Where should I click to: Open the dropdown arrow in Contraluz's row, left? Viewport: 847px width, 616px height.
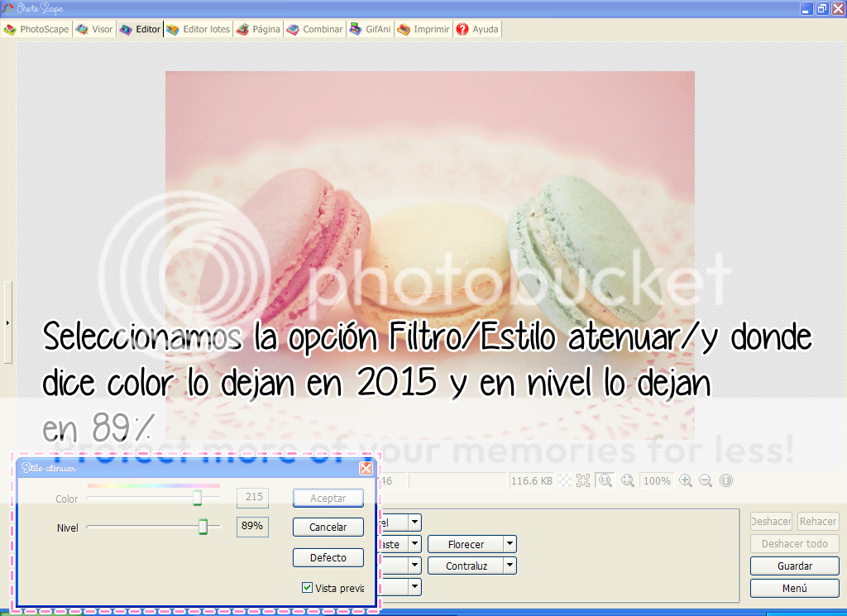415,566
